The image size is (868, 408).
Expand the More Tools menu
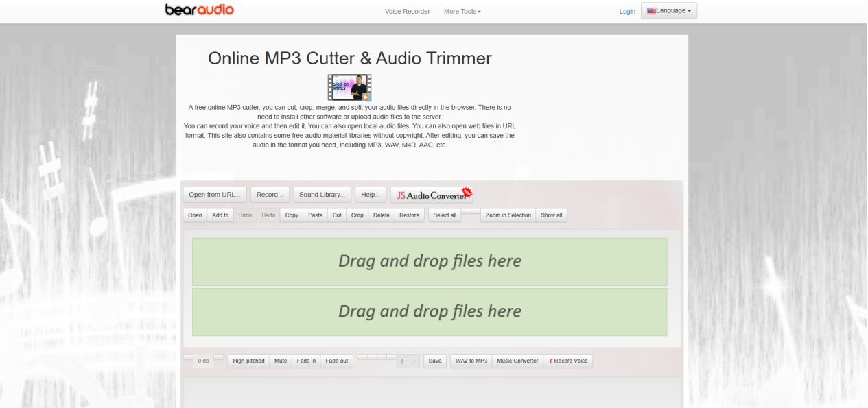click(x=462, y=12)
